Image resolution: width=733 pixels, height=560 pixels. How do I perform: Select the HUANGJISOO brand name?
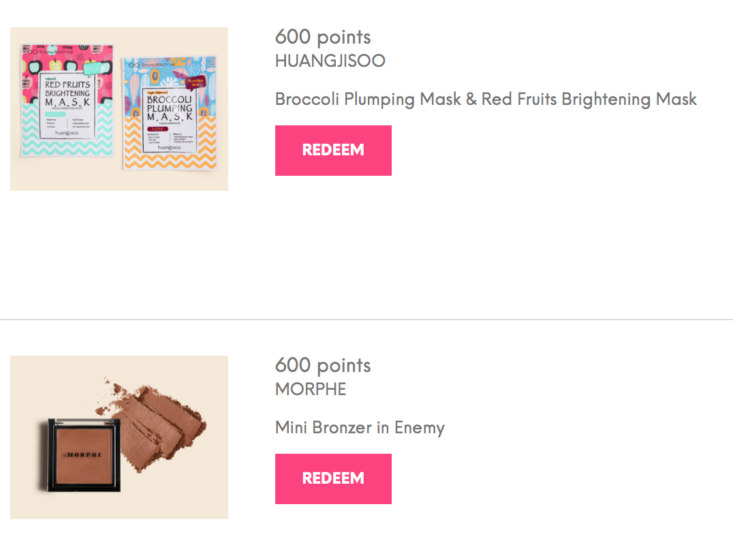coord(330,61)
